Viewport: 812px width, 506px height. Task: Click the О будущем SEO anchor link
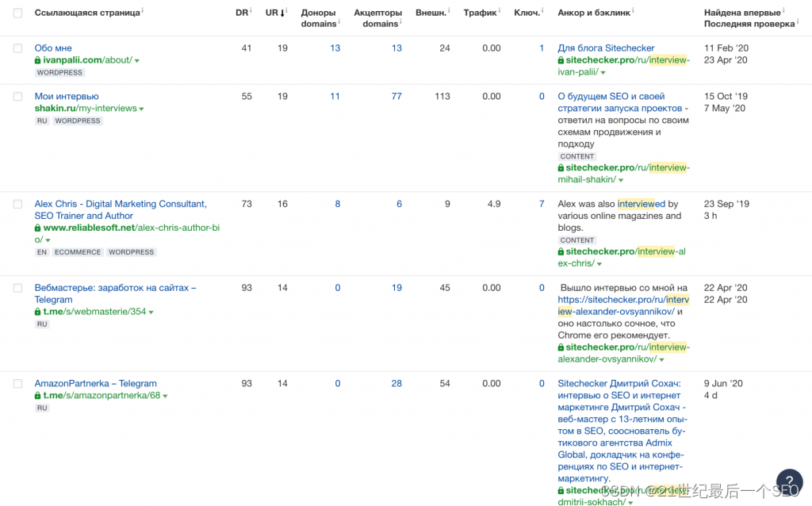click(620, 102)
